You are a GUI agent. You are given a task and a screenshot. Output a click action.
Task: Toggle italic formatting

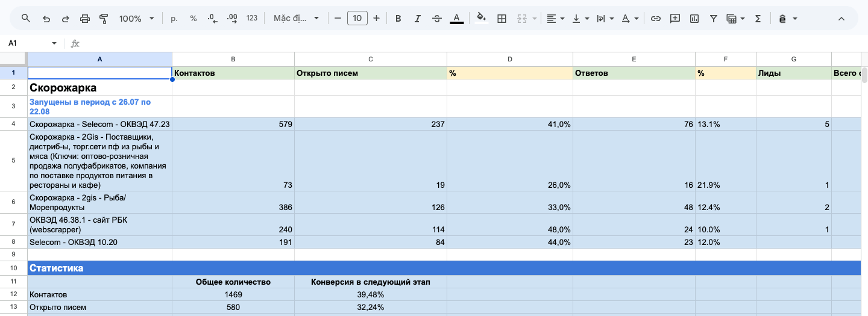point(418,19)
